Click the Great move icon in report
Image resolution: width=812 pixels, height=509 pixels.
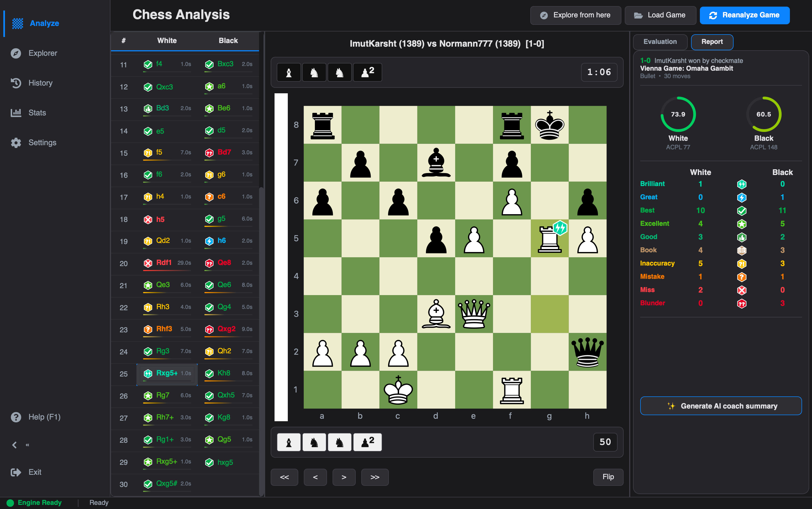(742, 197)
